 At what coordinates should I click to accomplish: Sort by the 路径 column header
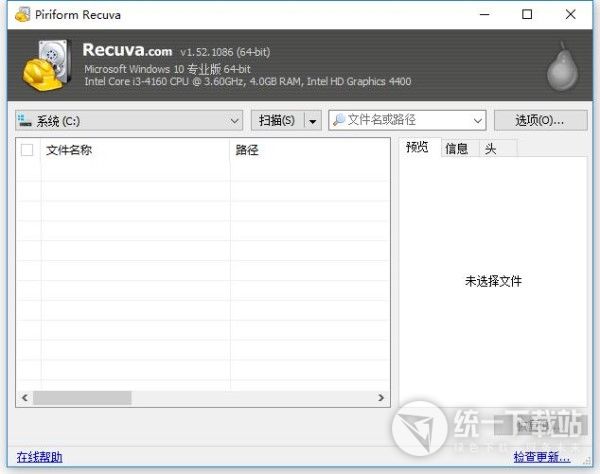(x=310, y=150)
